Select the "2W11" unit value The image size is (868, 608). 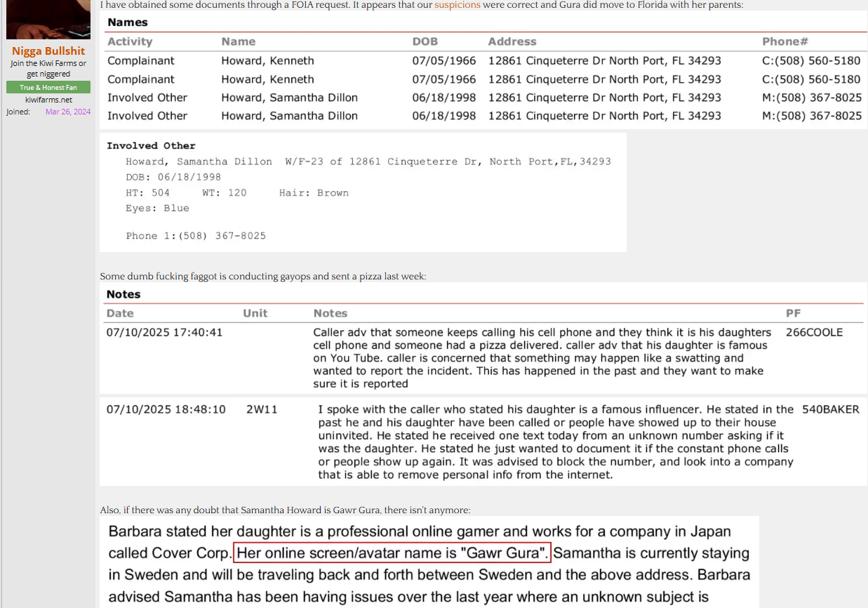(262, 409)
